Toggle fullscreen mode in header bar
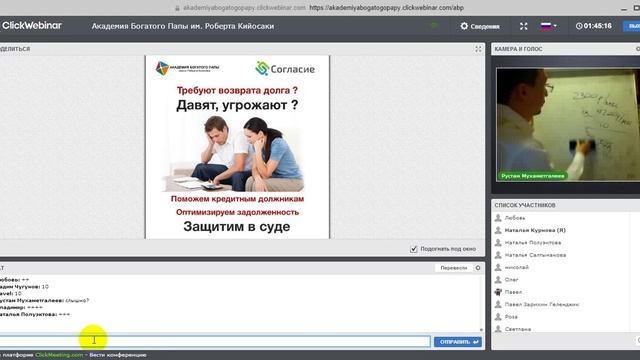Viewport: 640px width, 360px height. pos(524,26)
